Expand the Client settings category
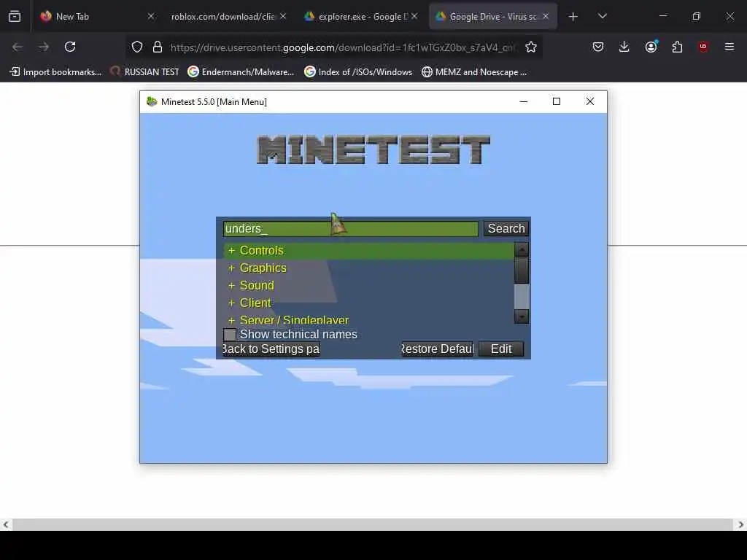 231,303
